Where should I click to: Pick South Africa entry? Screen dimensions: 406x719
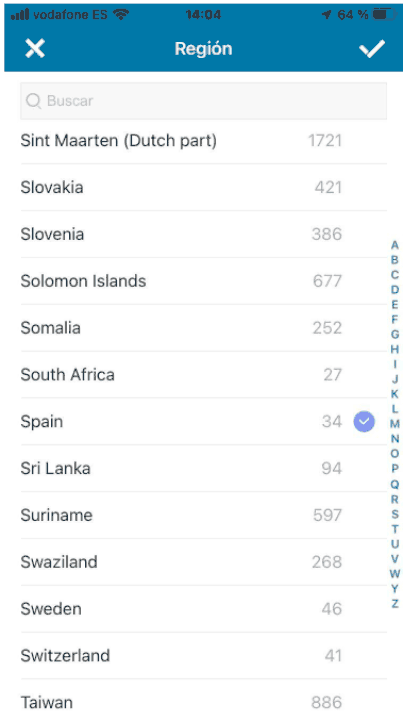click(x=204, y=375)
